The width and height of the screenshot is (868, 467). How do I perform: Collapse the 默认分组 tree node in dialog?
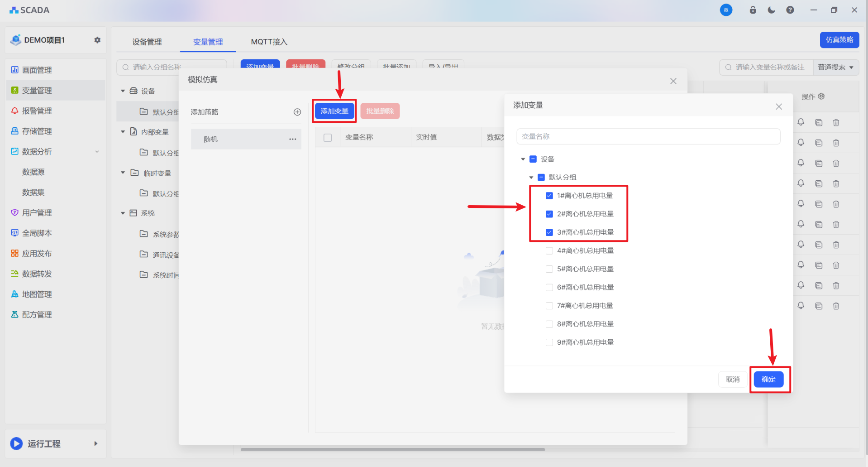tap(531, 178)
